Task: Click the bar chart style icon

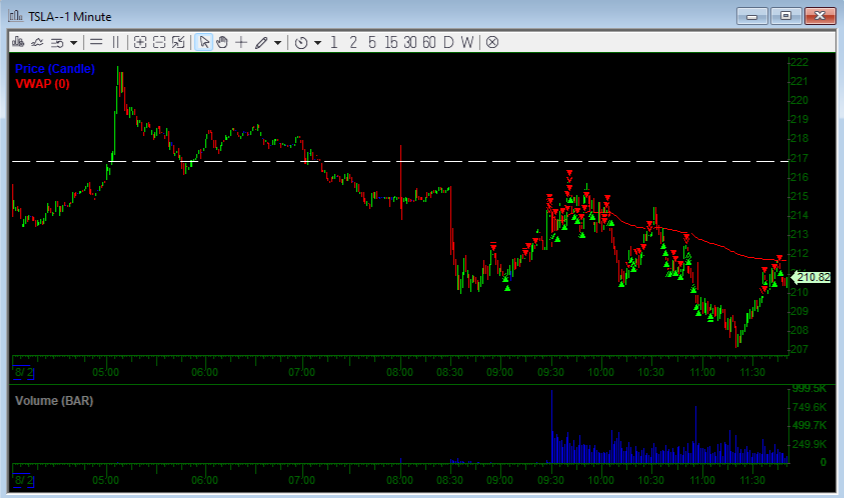Action: pyautogui.click(x=18, y=42)
